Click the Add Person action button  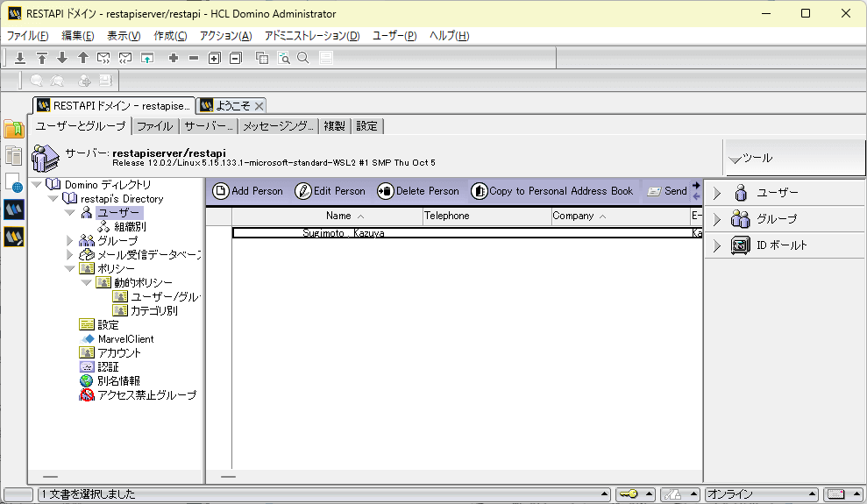[x=248, y=191]
